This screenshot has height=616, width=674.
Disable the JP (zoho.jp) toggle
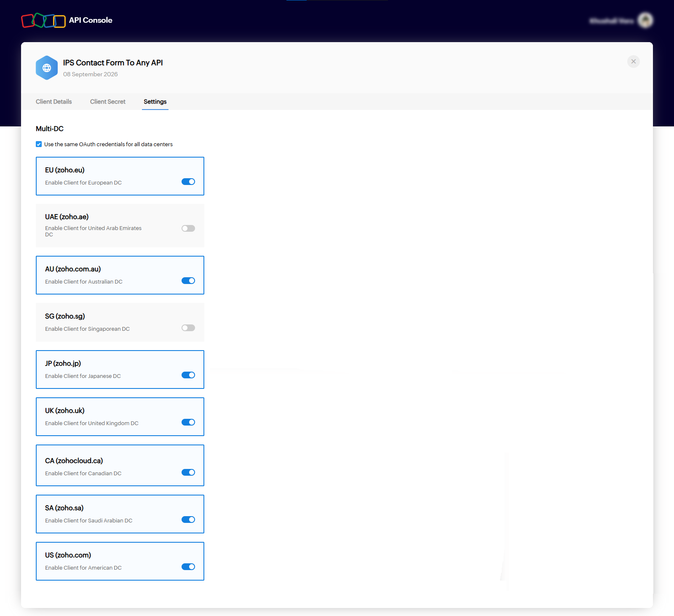coord(188,375)
